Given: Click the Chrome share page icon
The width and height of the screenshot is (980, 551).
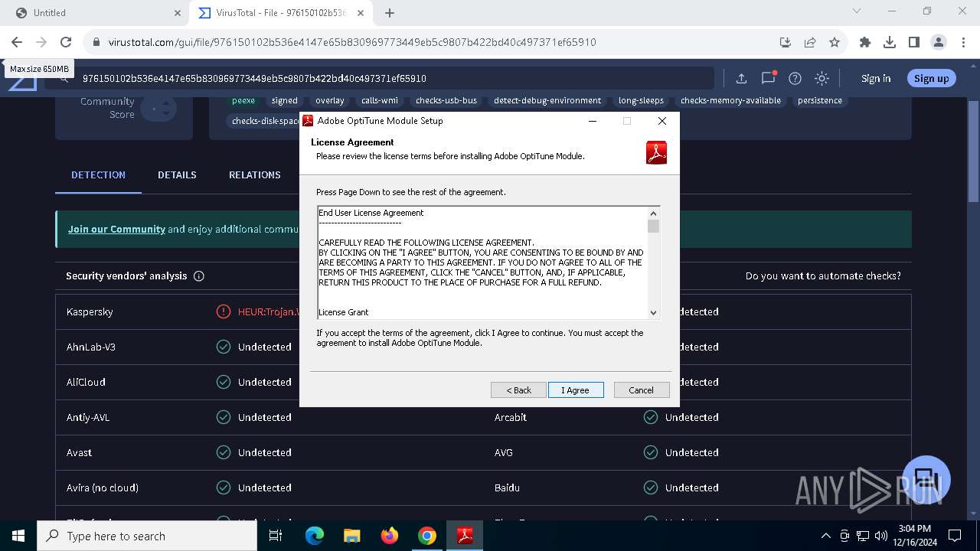Looking at the screenshot, I should 810,42.
